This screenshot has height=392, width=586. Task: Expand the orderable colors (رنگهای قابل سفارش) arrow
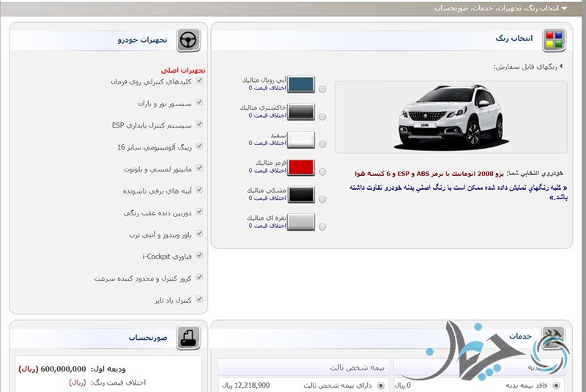pyautogui.click(x=561, y=66)
